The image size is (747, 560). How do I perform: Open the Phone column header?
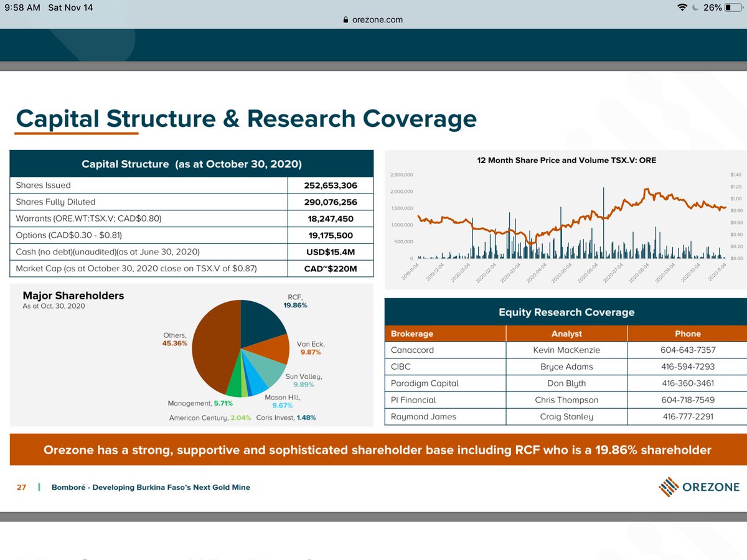tap(687, 334)
